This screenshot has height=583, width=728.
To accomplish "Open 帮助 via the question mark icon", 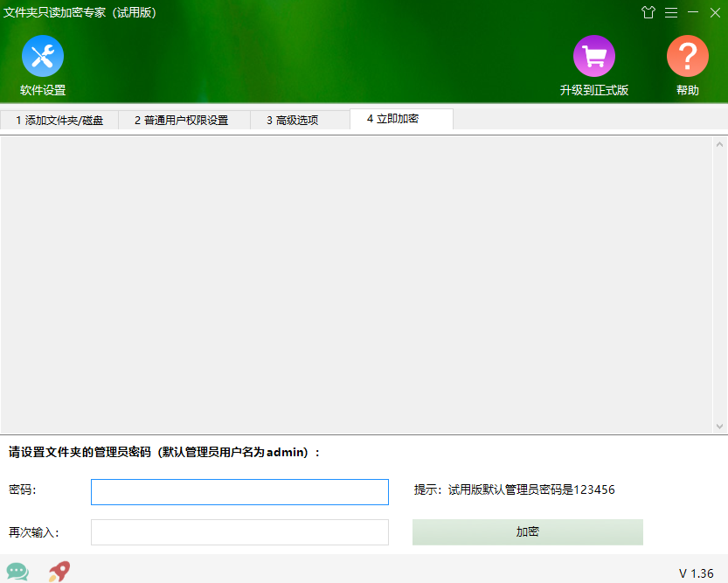I will [688, 55].
